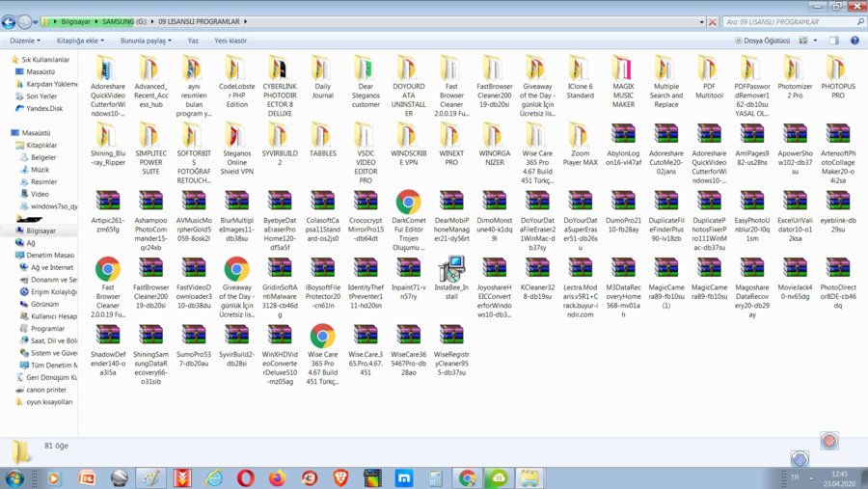The image size is (868, 489).
Task: Click the Firefox taskbar icon
Action: (x=278, y=476)
